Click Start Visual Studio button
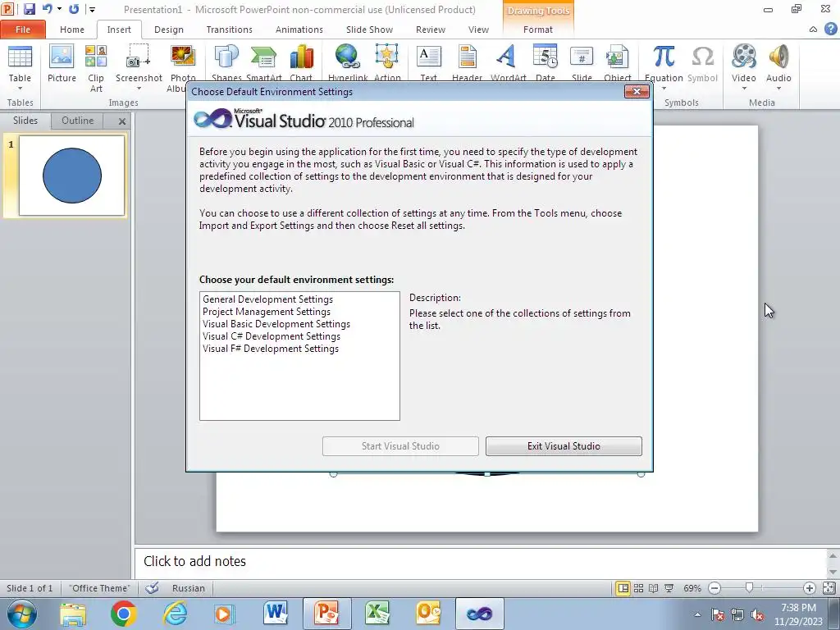 coord(400,445)
